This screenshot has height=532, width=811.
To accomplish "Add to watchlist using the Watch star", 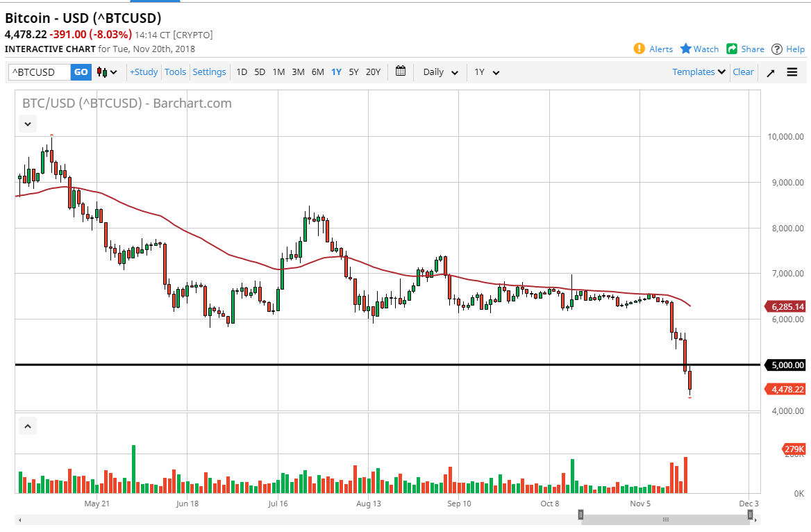I will 699,49.
